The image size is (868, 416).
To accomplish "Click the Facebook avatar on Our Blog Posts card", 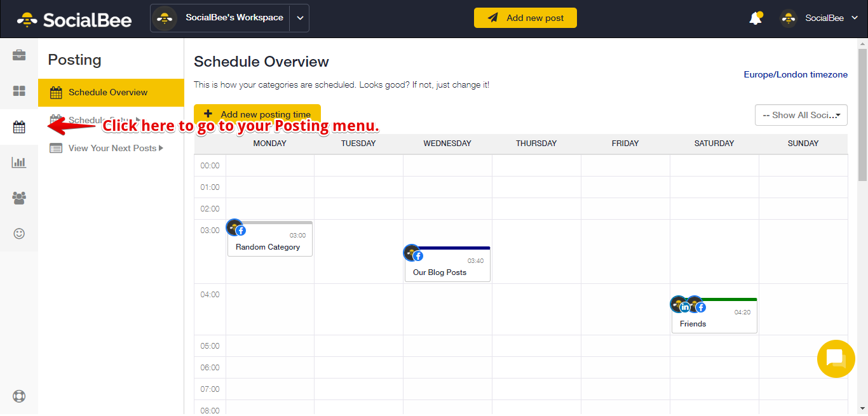I will 414,253.
